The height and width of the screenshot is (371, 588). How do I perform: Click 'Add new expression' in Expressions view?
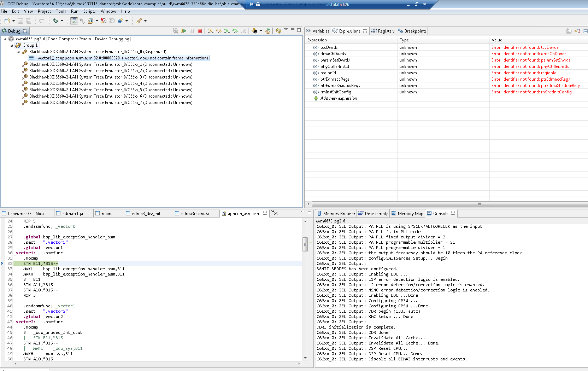[339, 98]
